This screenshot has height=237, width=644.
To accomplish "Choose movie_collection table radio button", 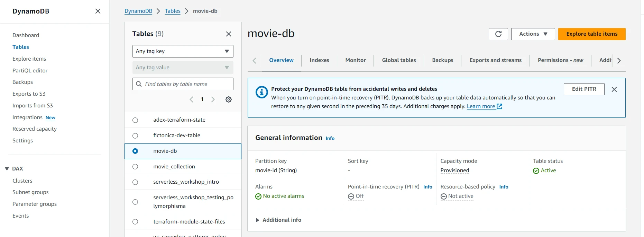I will (x=135, y=167).
